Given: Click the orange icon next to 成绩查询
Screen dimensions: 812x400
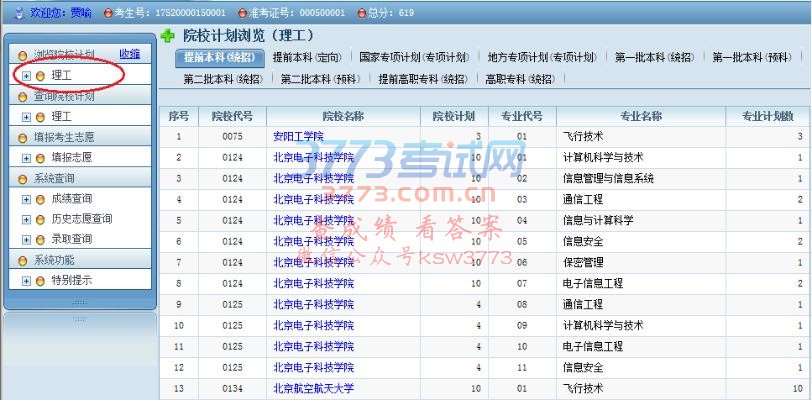Looking at the screenshot, I should [x=40, y=199].
